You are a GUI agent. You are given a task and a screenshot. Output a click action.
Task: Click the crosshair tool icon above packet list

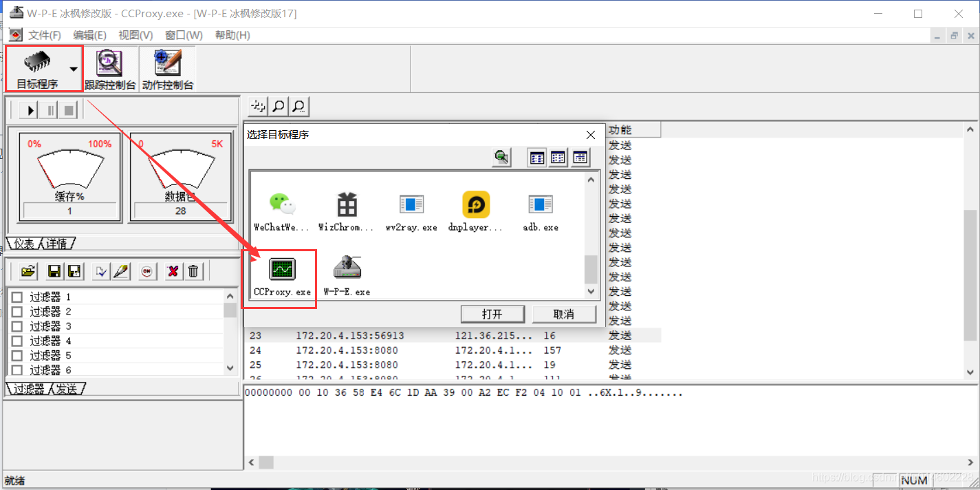click(259, 106)
